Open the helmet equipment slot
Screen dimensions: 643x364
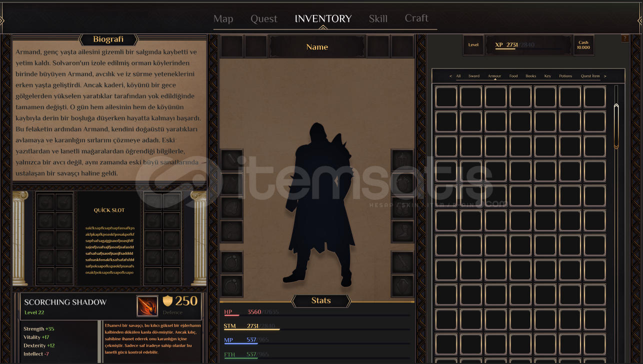[402, 160]
